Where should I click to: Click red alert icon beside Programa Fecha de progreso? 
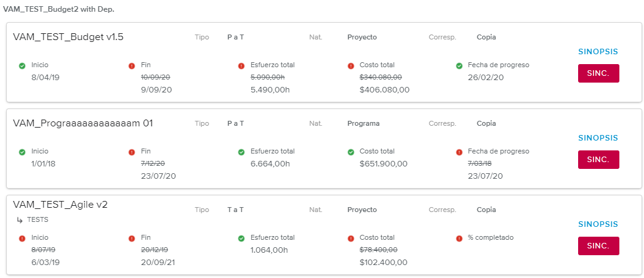tap(459, 152)
